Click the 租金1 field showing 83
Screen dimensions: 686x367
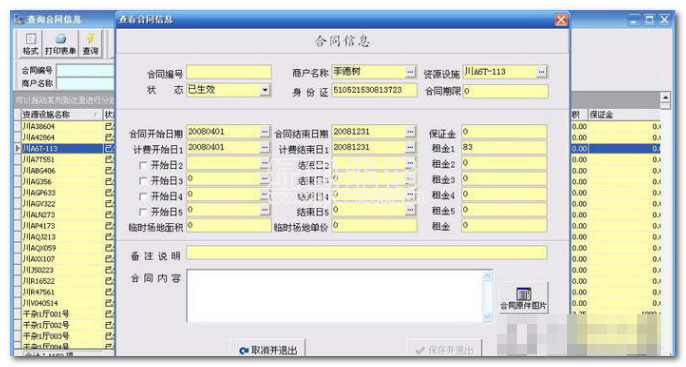(x=504, y=147)
